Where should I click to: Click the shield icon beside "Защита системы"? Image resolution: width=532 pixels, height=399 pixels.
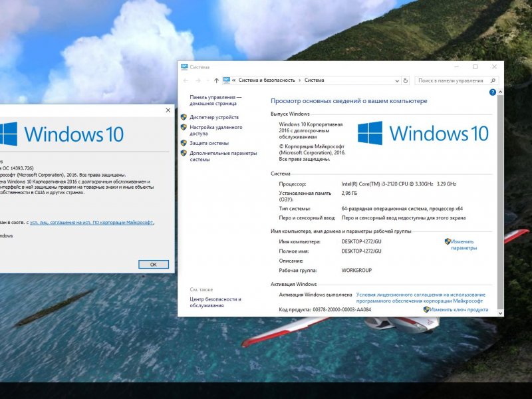coord(184,143)
